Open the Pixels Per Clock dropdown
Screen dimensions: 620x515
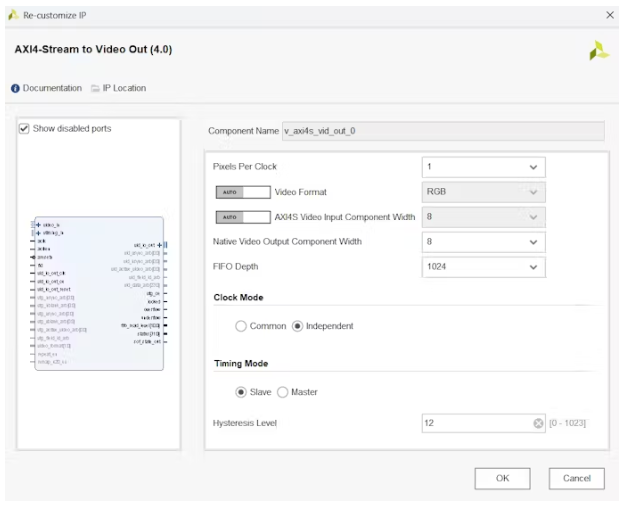click(483, 167)
